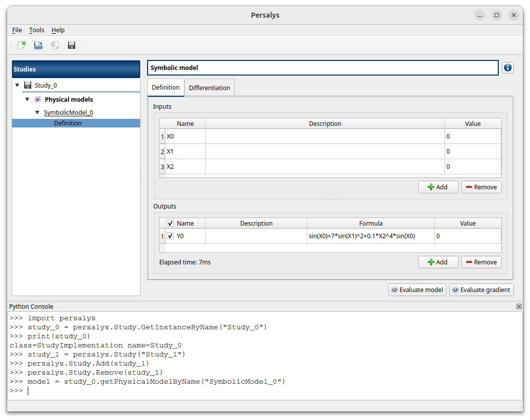Screen dimensions: 530x420
Task: Add a new output variable
Action: point(438,262)
